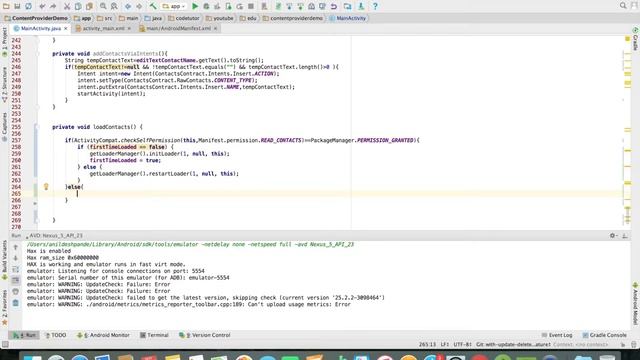The width and height of the screenshot is (640, 360).
Task: Toggle the Run tool window tab
Action: coord(24,335)
